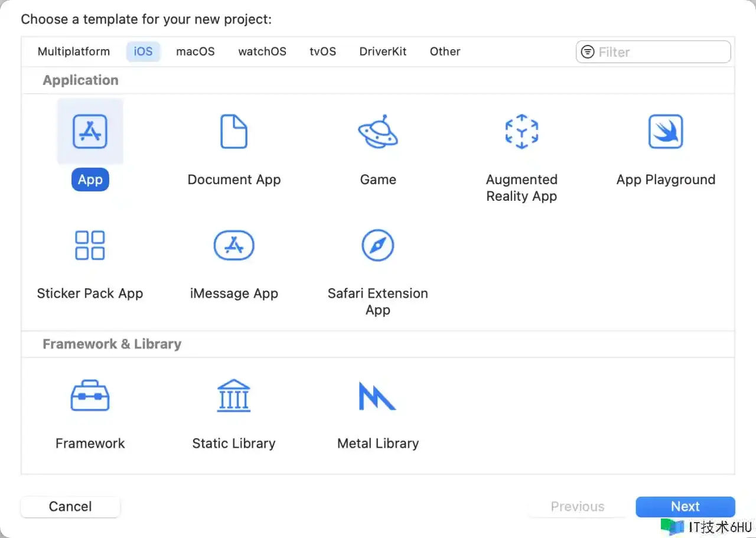Click the Previous button
The image size is (756, 538).
pyautogui.click(x=578, y=507)
